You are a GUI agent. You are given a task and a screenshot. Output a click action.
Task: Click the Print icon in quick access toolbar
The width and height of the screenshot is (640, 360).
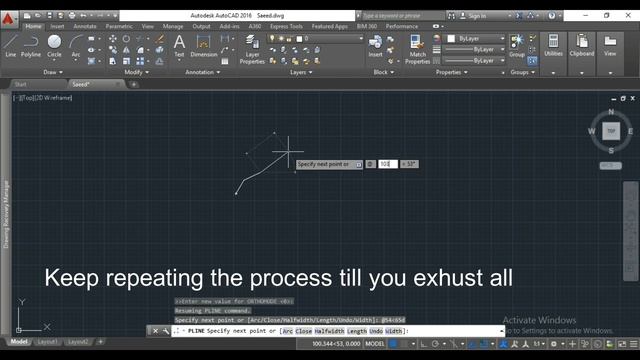pyautogui.click(x=72, y=16)
